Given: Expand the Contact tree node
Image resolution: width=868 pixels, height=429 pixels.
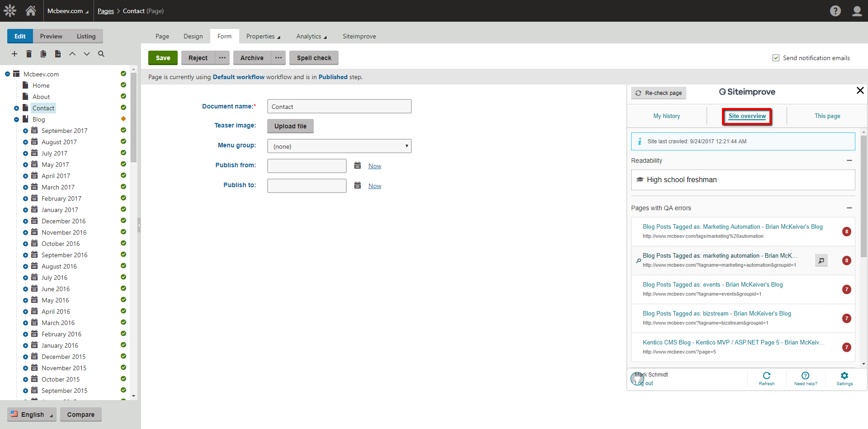Looking at the screenshot, I should 16,108.
